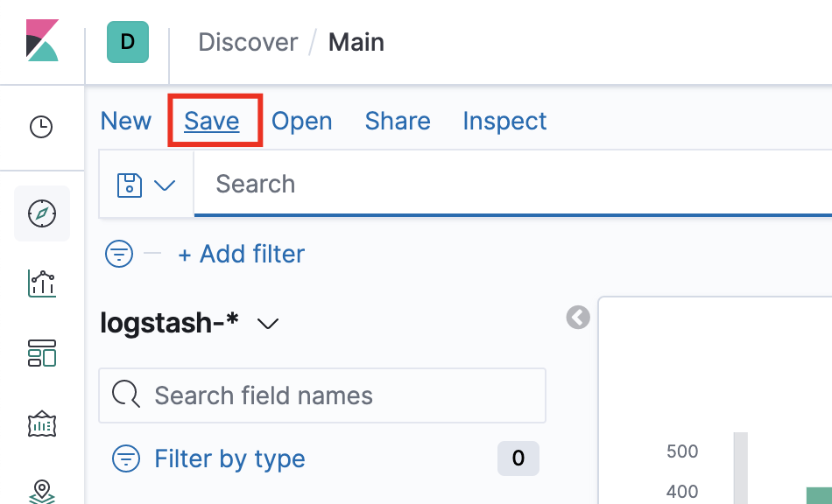Collapse the fields sidebar with arrow button
This screenshot has height=504, width=832.
(578, 317)
